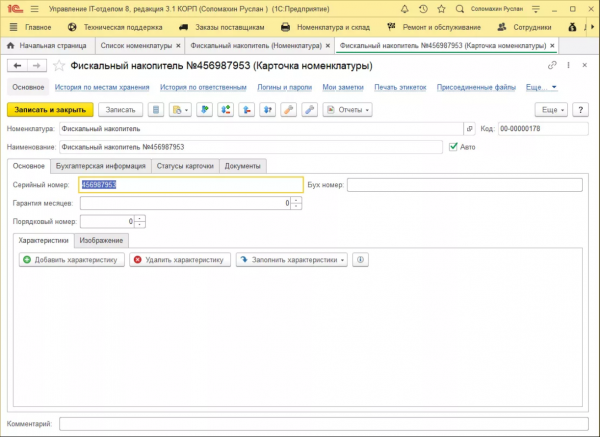Click the Записать button
Screen dimensions: 600x437
click(121, 110)
